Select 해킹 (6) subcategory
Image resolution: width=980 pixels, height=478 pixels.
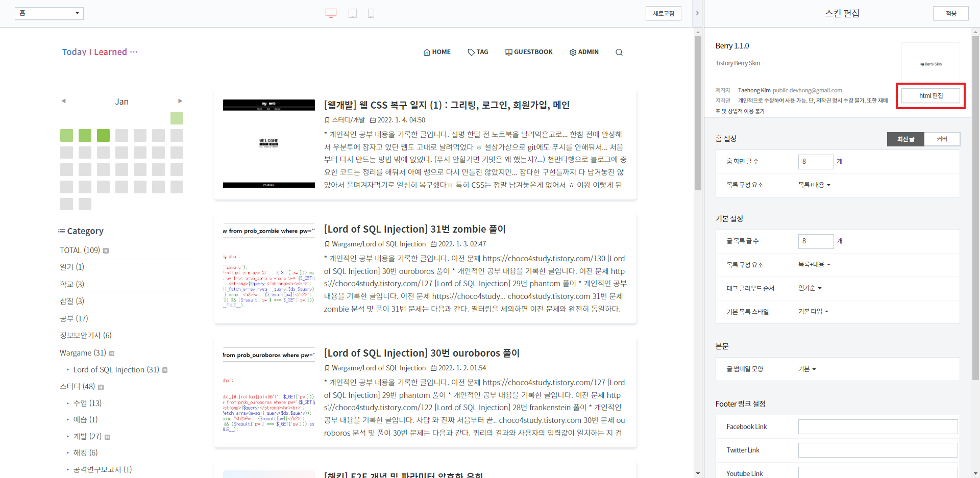coord(85,452)
